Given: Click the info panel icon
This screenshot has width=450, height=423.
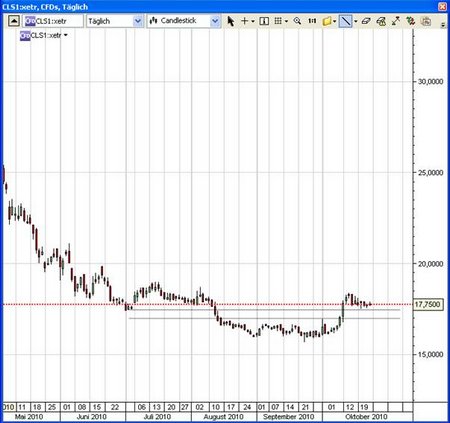Looking at the screenshot, I should (264, 21).
